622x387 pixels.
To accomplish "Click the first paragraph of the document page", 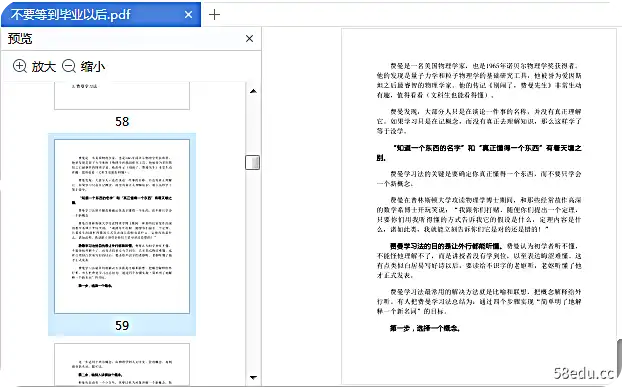I will [x=479, y=80].
